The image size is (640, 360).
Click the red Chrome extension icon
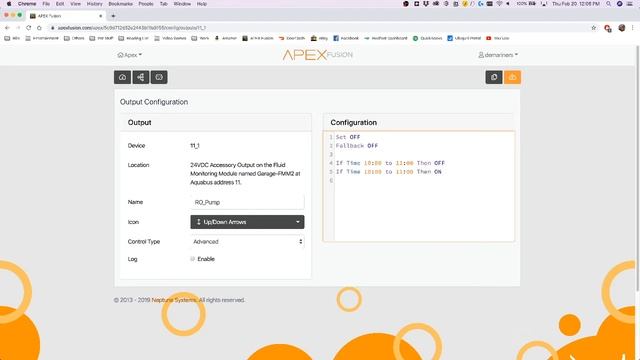tap(607, 28)
